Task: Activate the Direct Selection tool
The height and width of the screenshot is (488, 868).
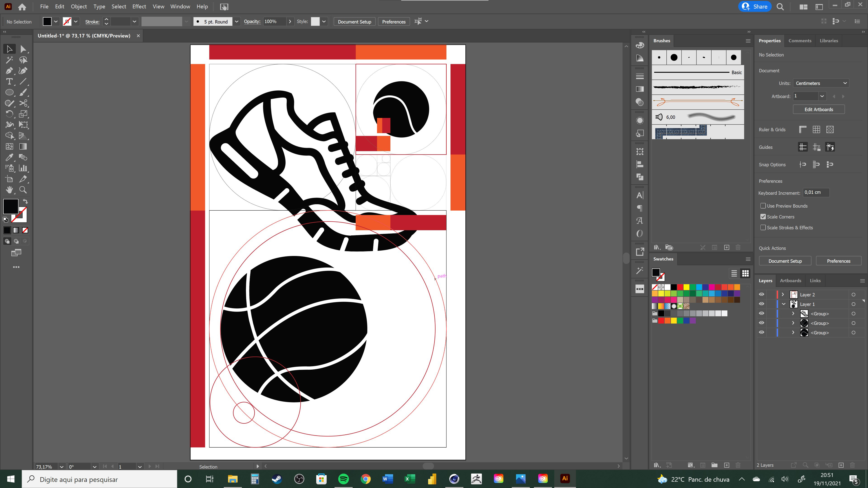Action: coord(23,49)
